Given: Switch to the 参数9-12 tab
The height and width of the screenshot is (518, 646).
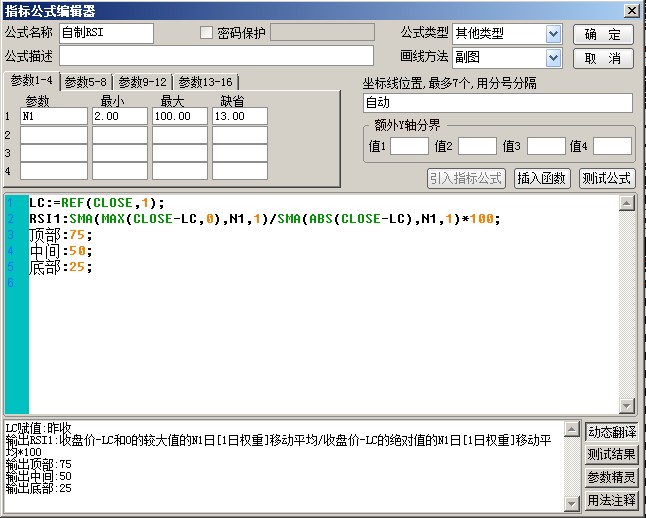Looking at the screenshot, I should [x=143, y=82].
